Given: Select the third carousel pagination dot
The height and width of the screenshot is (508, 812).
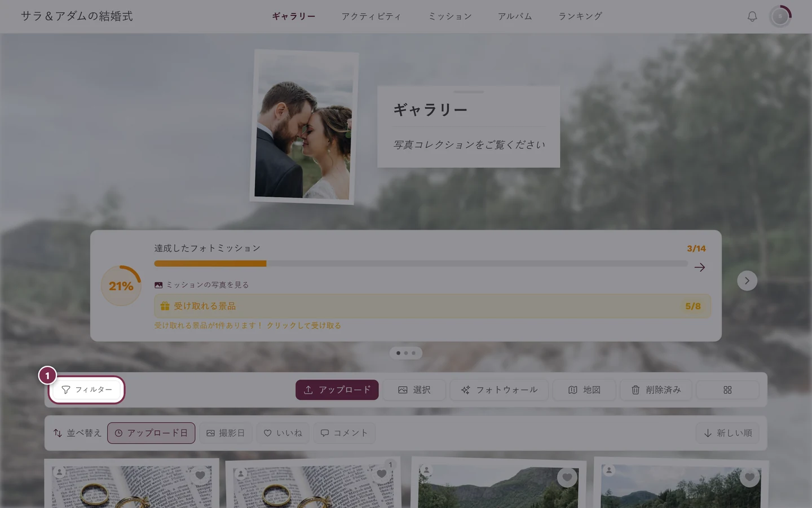Looking at the screenshot, I should (413, 353).
